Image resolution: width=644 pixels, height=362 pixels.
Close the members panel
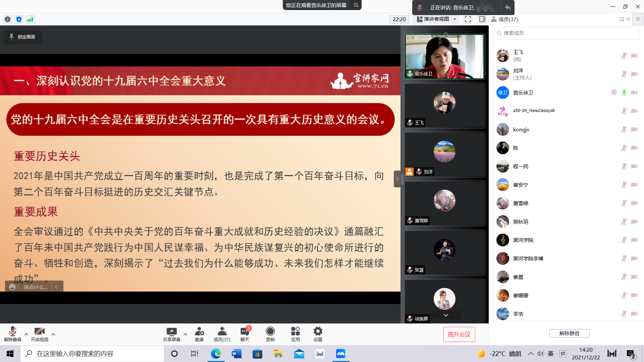(628, 19)
